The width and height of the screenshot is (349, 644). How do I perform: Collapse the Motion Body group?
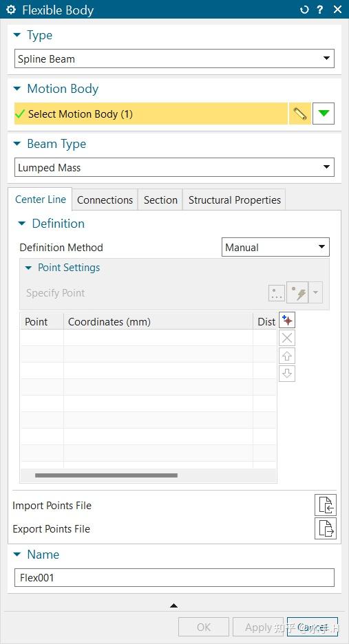pyautogui.click(x=17, y=89)
